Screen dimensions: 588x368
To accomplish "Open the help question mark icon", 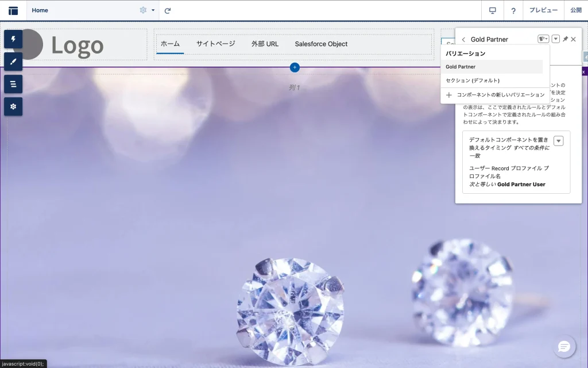I will coord(513,10).
